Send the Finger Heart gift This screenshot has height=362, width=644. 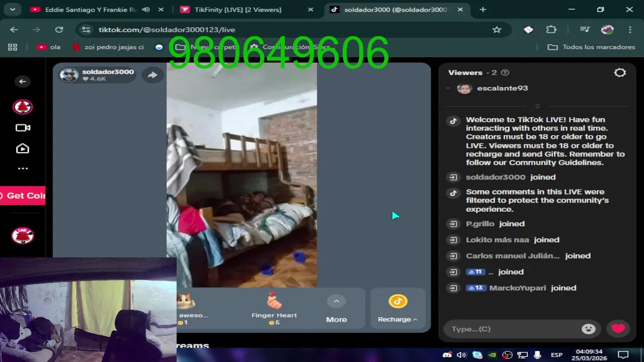tap(274, 309)
